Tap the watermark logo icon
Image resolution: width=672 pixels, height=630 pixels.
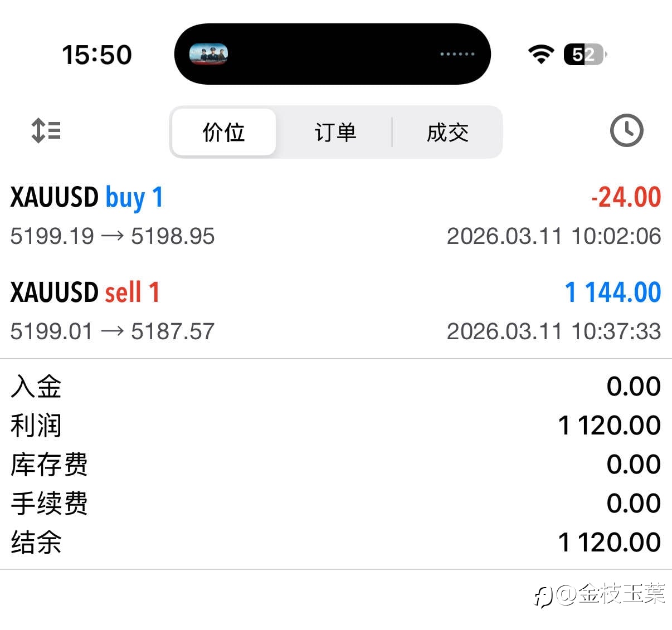coord(542,596)
